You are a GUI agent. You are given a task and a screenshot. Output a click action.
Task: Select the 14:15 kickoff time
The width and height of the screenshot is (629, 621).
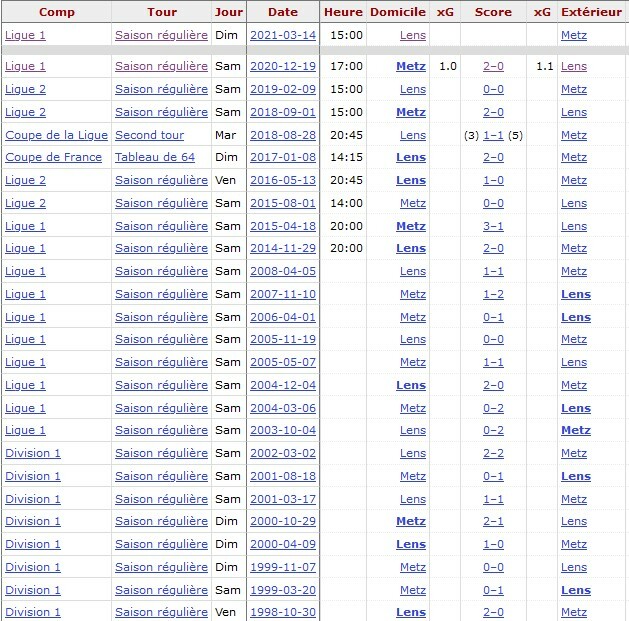click(347, 157)
